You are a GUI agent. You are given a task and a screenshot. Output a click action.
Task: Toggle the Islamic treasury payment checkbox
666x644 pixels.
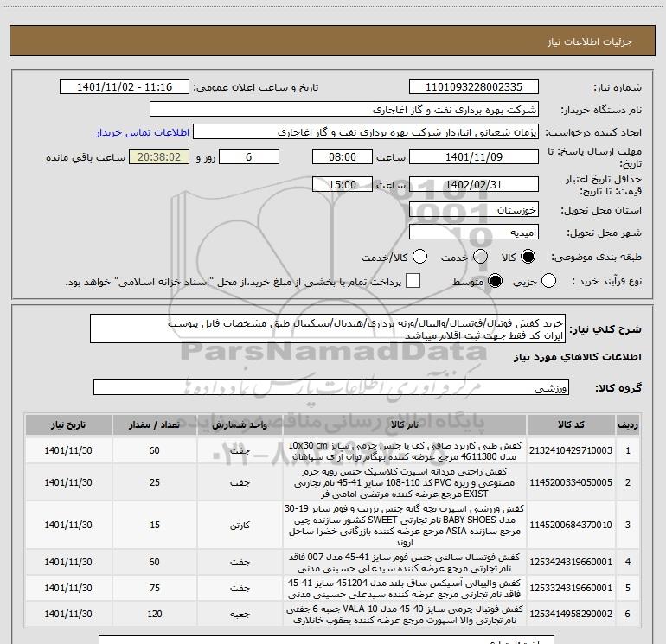click(x=413, y=281)
